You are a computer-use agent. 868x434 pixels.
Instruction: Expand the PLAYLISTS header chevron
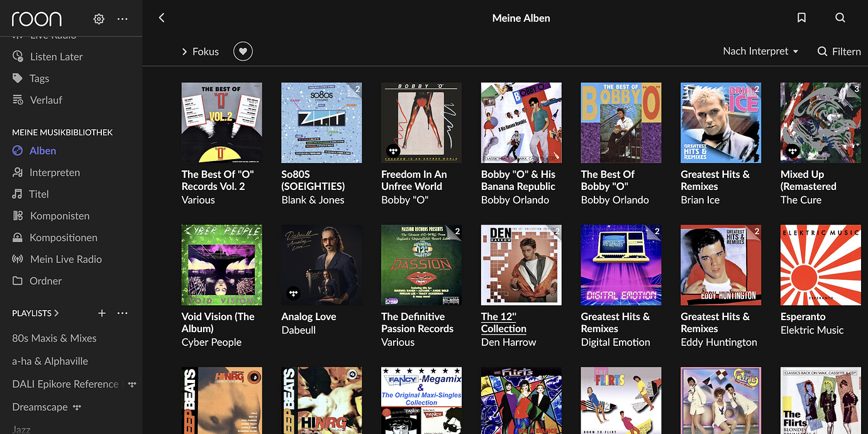(57, 313)
